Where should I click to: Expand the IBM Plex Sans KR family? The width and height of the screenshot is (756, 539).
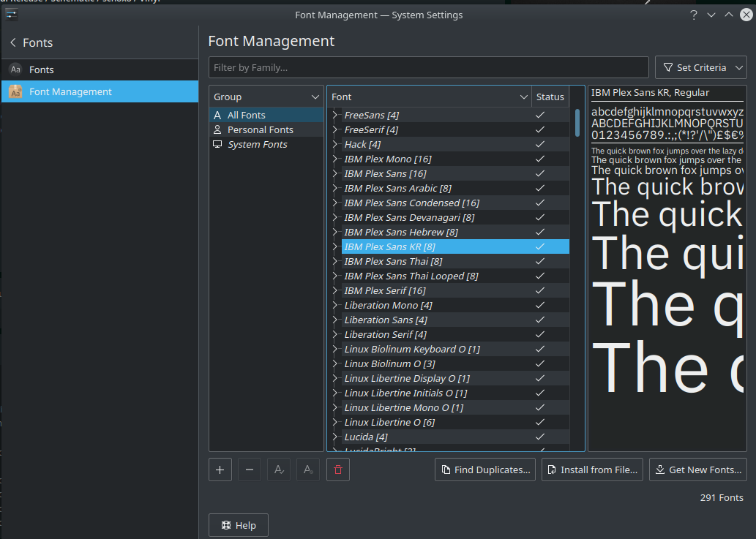335,246
